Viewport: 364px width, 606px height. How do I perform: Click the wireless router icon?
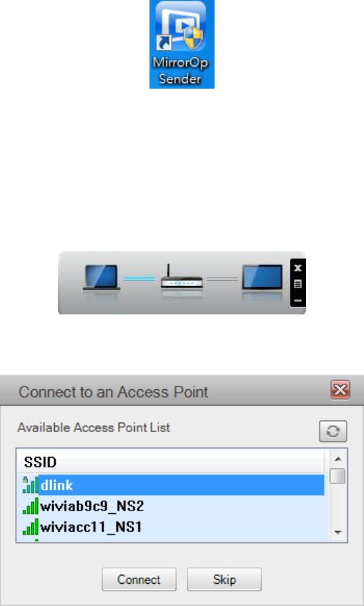pos(181,277)
